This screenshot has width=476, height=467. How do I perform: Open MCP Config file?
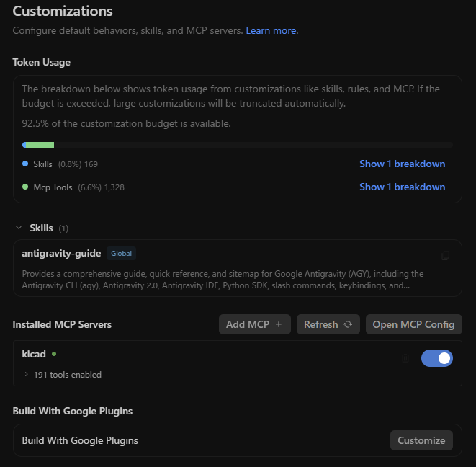(x=414, y=324)
